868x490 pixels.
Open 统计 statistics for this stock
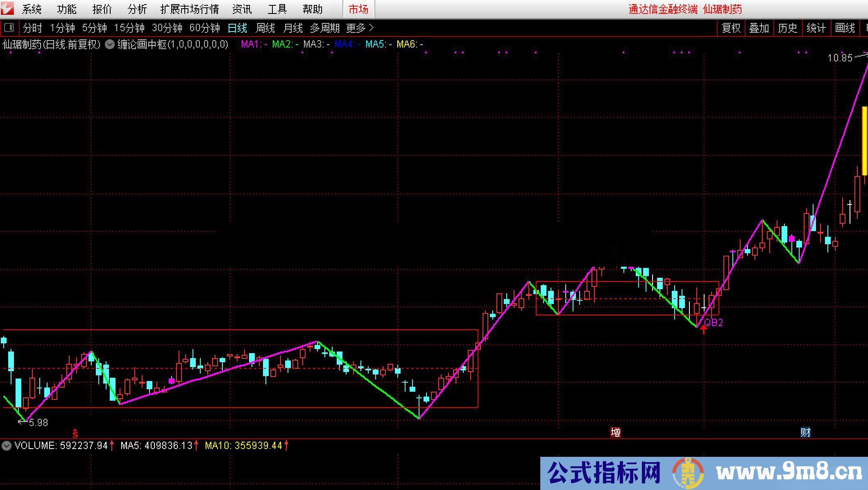click(x=816, y=28)
